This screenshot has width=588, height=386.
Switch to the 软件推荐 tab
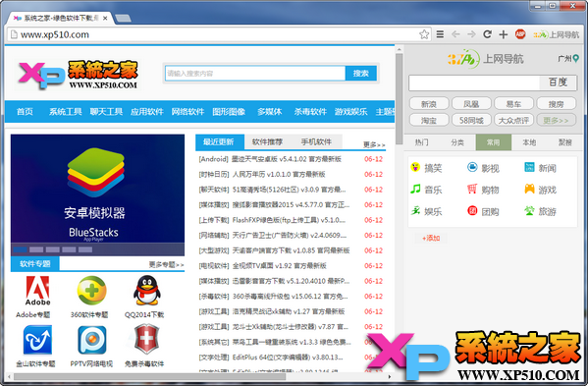(267, 141)
